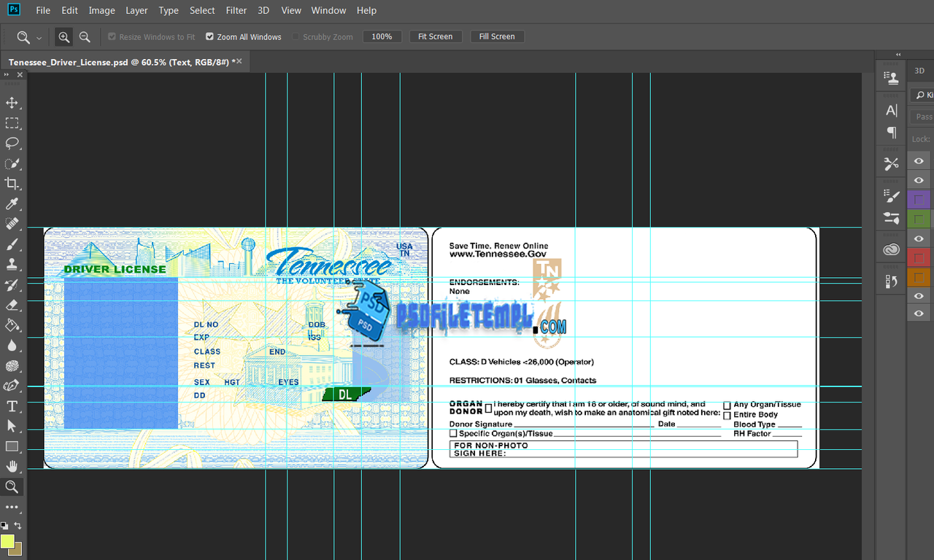Screen dimensions: 934x560
Task: Select the Lasso tool
Action: click(12, 143)
